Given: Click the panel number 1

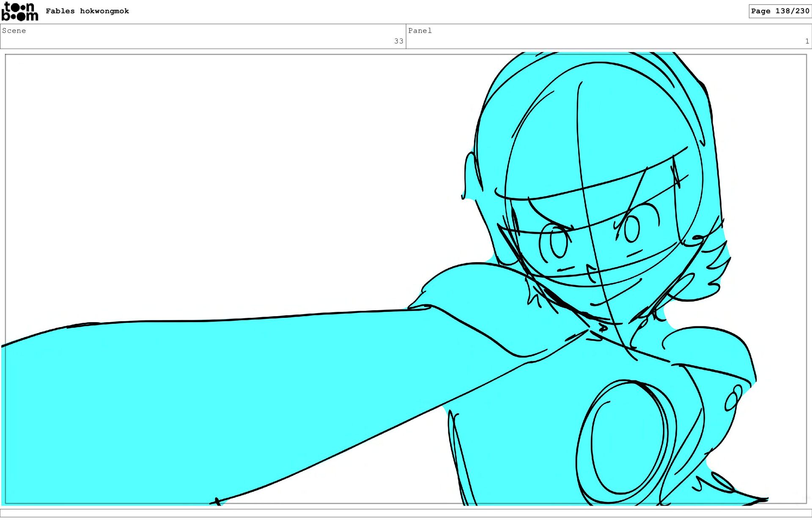Looking at the screenshot, I should tap(807, 41).
